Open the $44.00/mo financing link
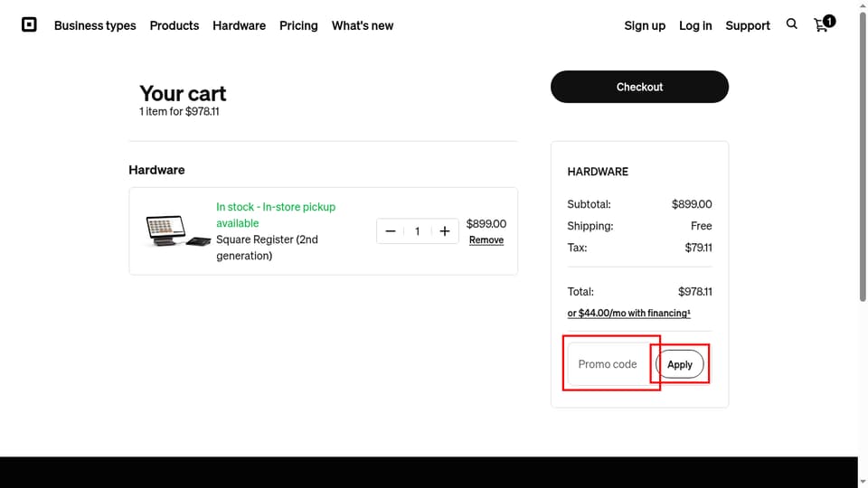 click(629, 314)
